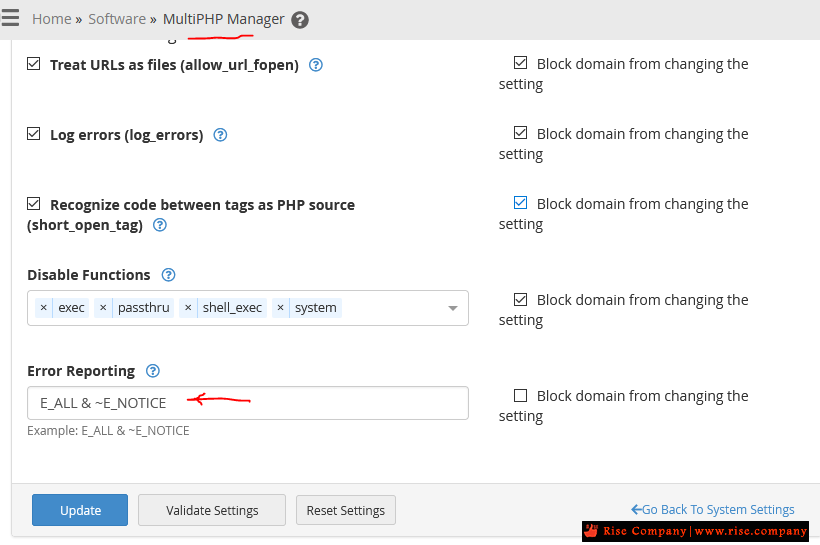This screenshot has height=545, width=820.
Task: Open the hamburger navigation menu
Action: [9, 17]
